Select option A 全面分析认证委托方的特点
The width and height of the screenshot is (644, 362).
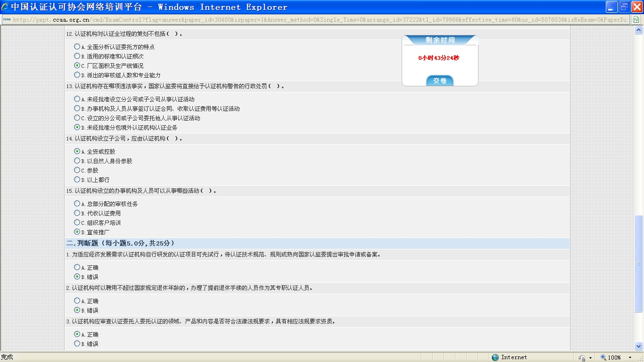[77, 47]
